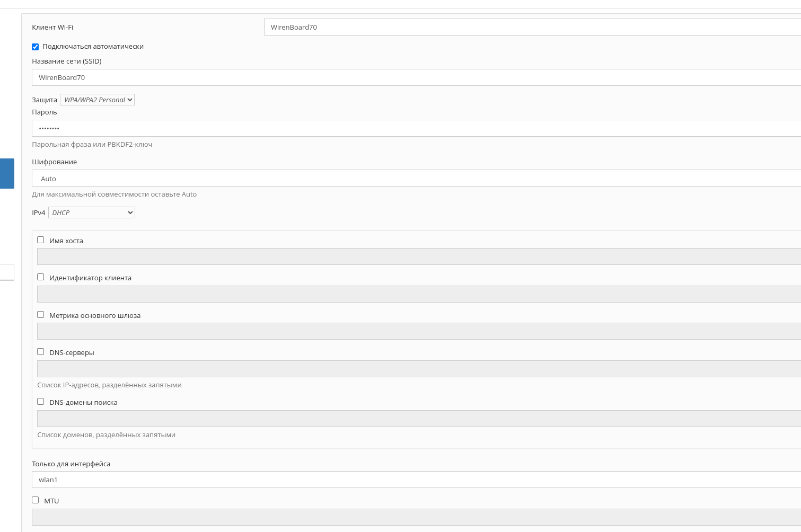Click the "Клиент Wi-Fi" label
Viewport: 801px width, 532px height.
[52, 27]
